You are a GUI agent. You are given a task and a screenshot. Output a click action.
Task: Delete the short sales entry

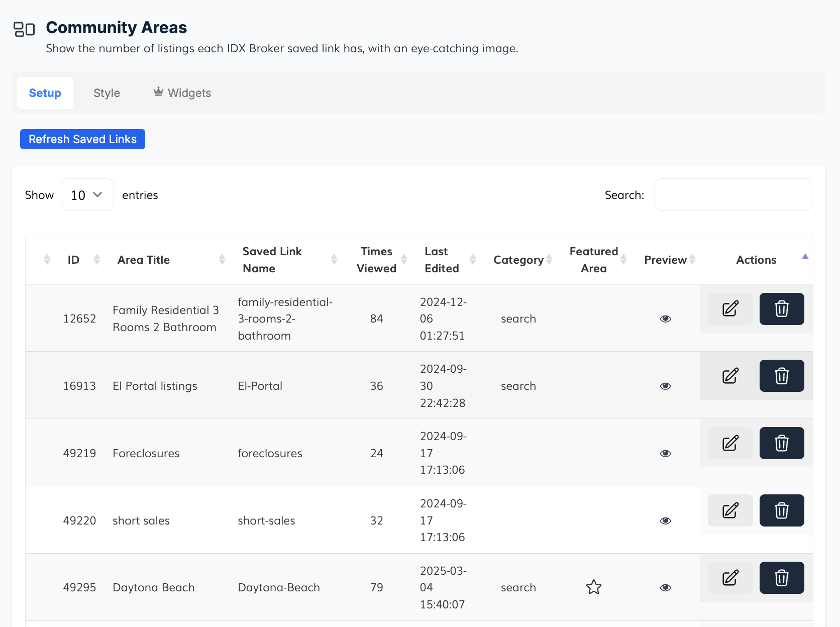(781, 510)
